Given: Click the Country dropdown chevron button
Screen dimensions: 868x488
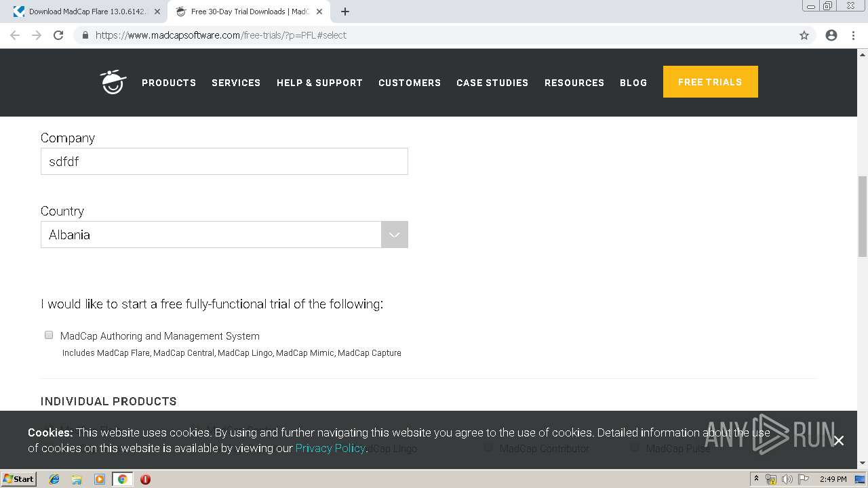Looking at the screenshot, I should click(x=394, y=235).
